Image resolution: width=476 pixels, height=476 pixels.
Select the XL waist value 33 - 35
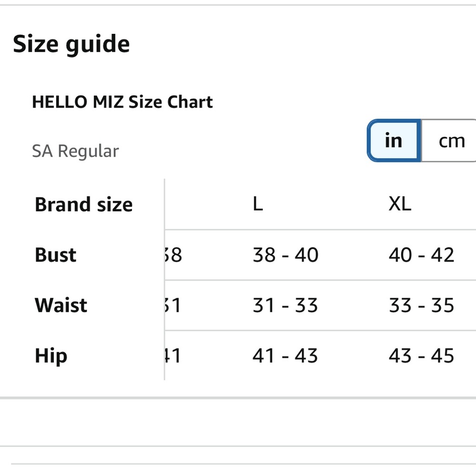(x=421, y=305)
